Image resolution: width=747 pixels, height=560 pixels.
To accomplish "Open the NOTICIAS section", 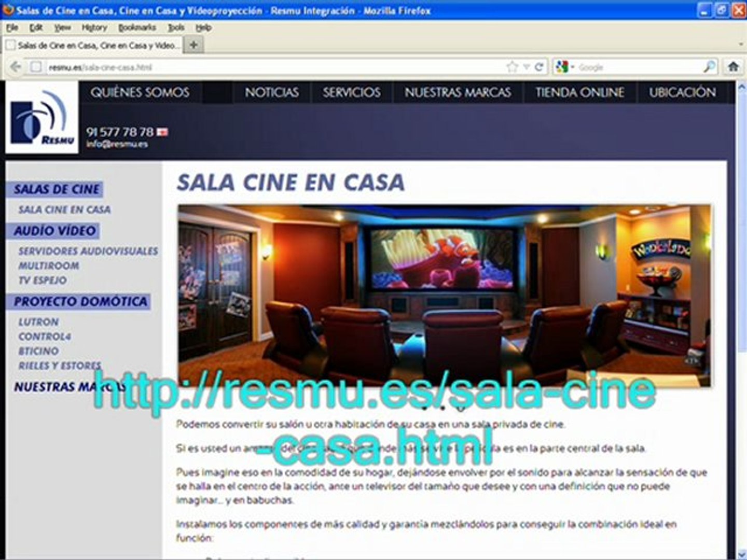I will click(272, 92).
